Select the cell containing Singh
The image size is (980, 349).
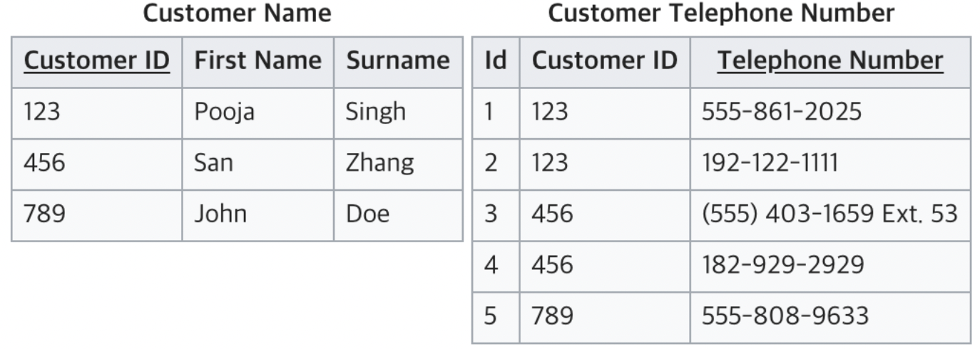[x=398, y=113]
